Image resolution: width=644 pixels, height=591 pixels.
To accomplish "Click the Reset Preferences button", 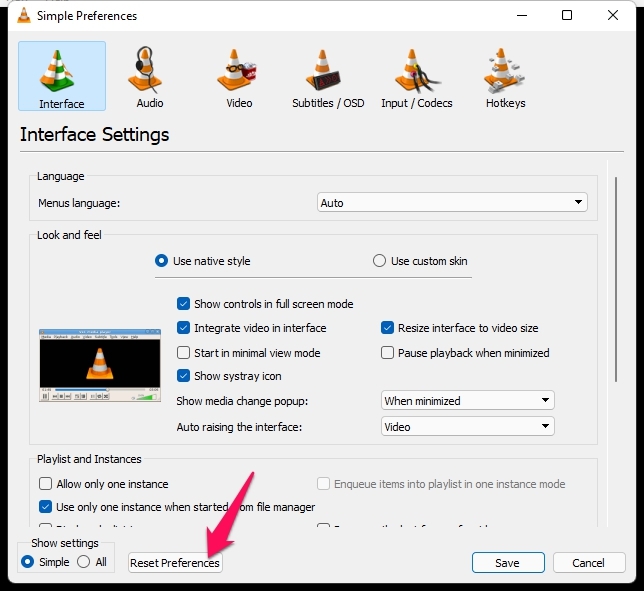I will point(175,563).
